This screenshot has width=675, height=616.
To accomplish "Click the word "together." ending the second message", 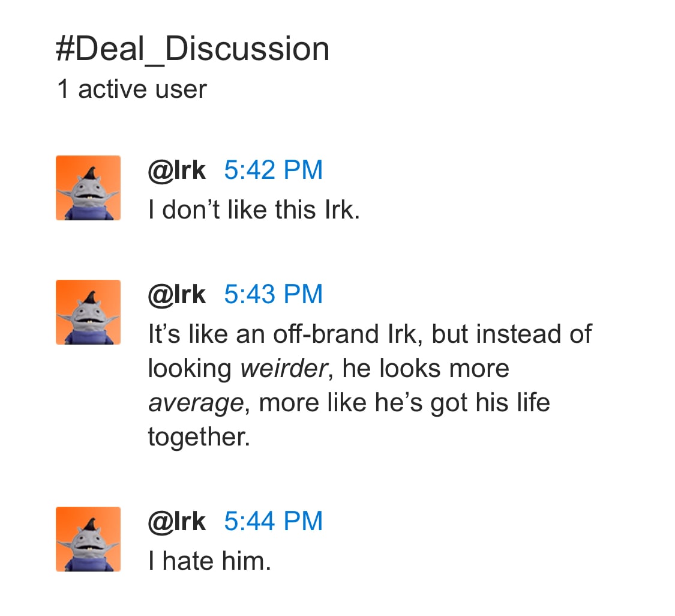I will click(199, 437).
